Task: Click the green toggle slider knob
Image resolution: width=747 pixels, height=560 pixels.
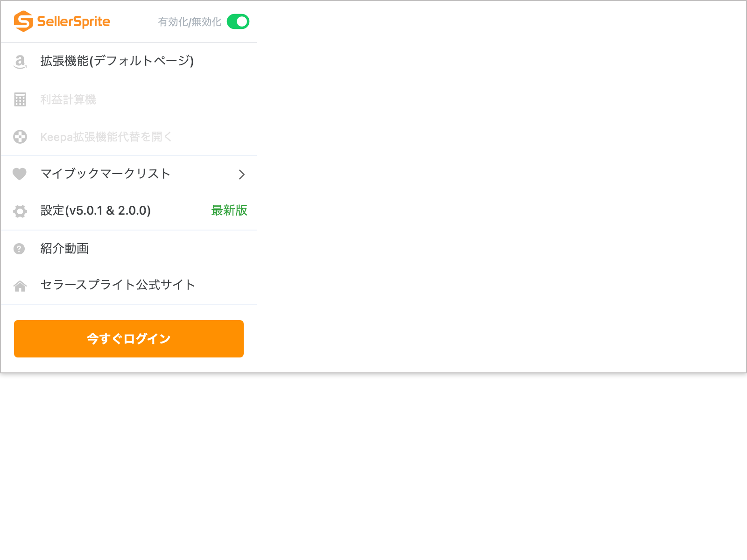Action: coord(242,21)
